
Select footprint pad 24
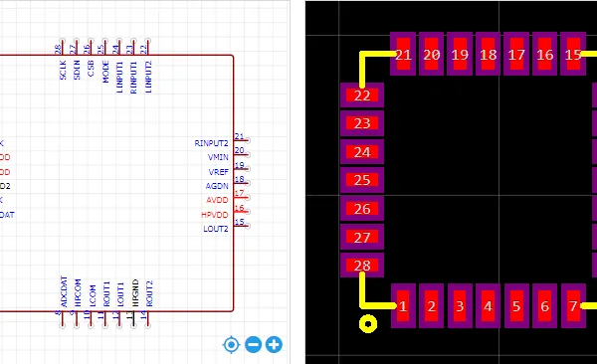[362, 152]
